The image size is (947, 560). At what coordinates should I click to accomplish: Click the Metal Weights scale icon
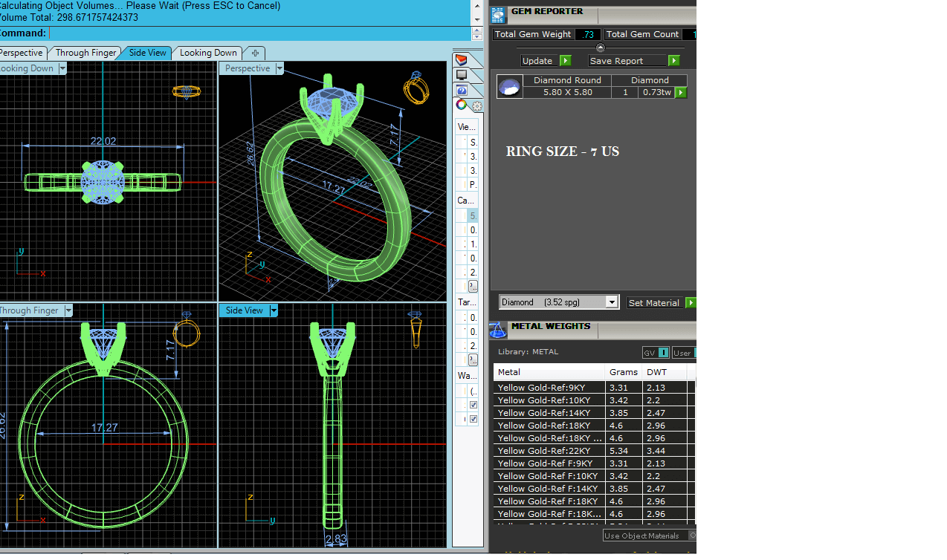498,330
